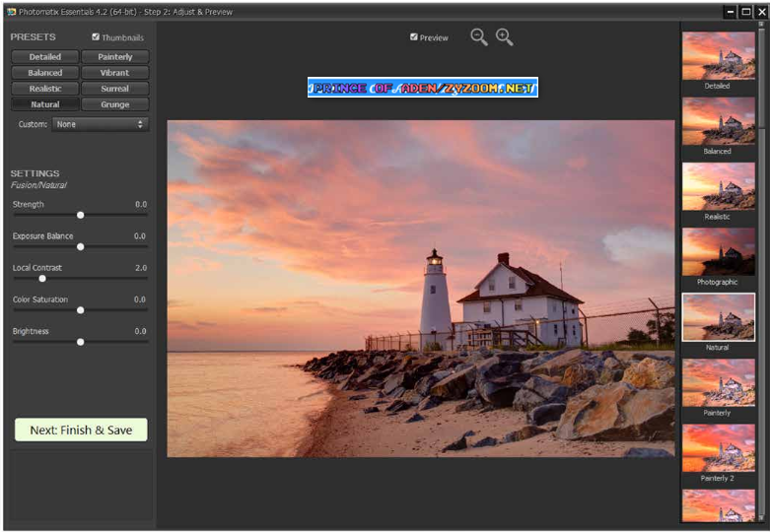The height and width of the screenshot is (532, 770).
Task: Pick the Natural preset button
Action: tap(44, 104)
